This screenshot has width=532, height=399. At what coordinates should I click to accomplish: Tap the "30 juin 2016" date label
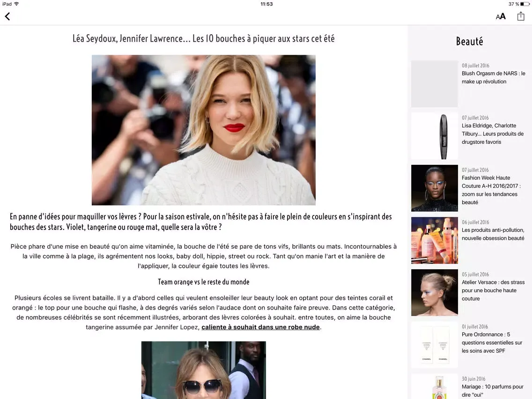pyautogui.click(x=473, y=379)
